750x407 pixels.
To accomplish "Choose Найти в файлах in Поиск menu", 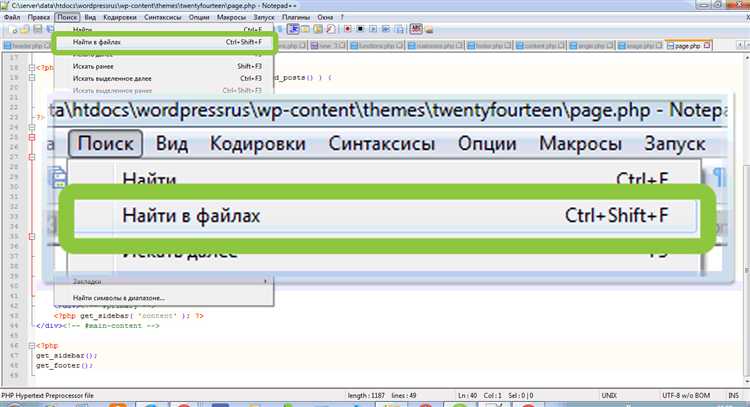I will tap(164, 42).
